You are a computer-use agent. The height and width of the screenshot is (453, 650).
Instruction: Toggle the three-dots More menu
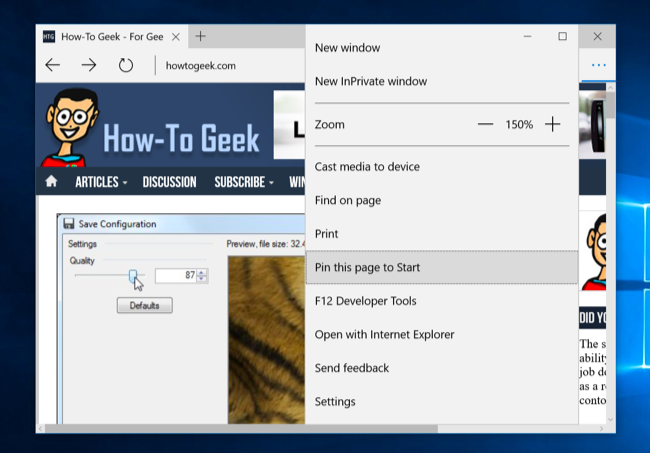pyautogui.click(x=599, y=65)
